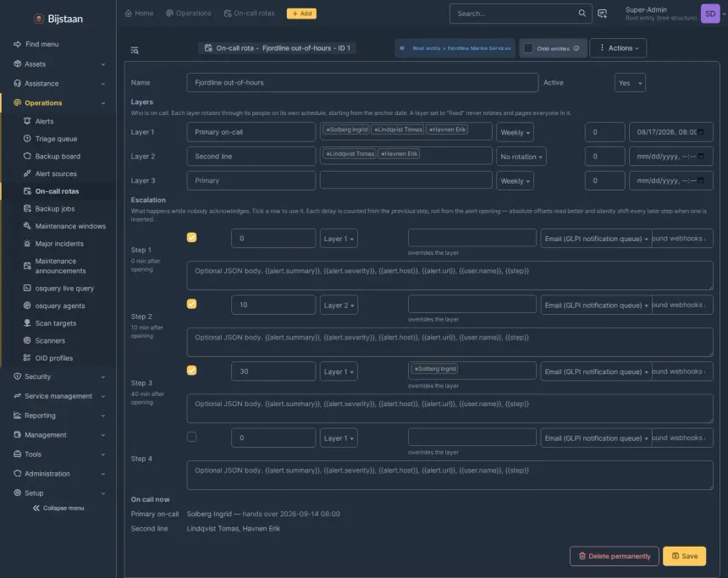Open OID profiles sidebar icon
This screenshot has height=578, width=728.
point(27,358)
